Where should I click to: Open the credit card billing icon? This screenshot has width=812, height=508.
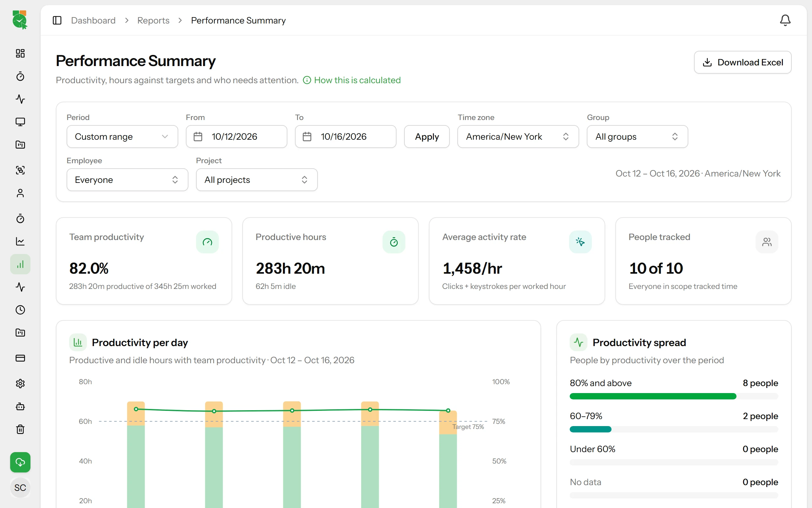click(x=20, y=358)
